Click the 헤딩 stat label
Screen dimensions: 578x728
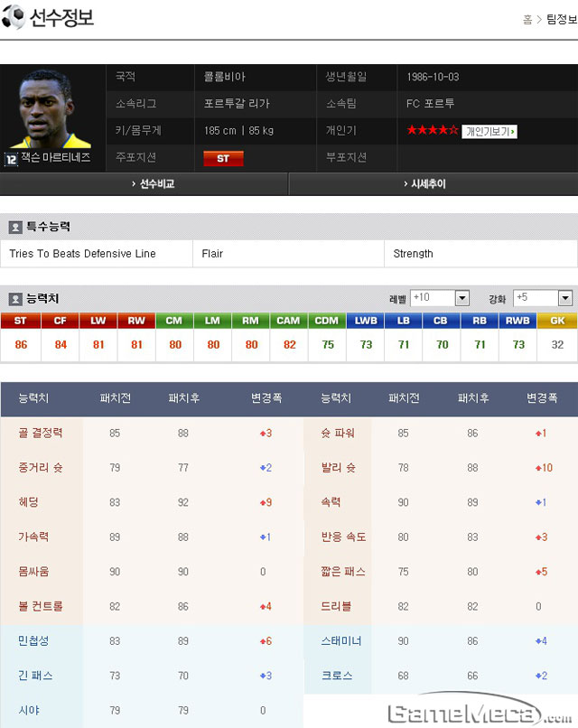click(28, 502)
